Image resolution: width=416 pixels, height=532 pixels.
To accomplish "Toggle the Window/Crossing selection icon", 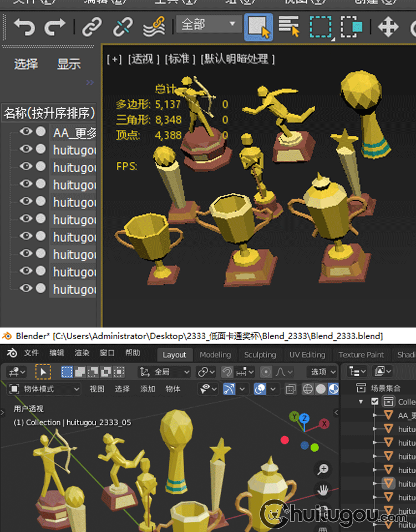I will pos(352,27).
